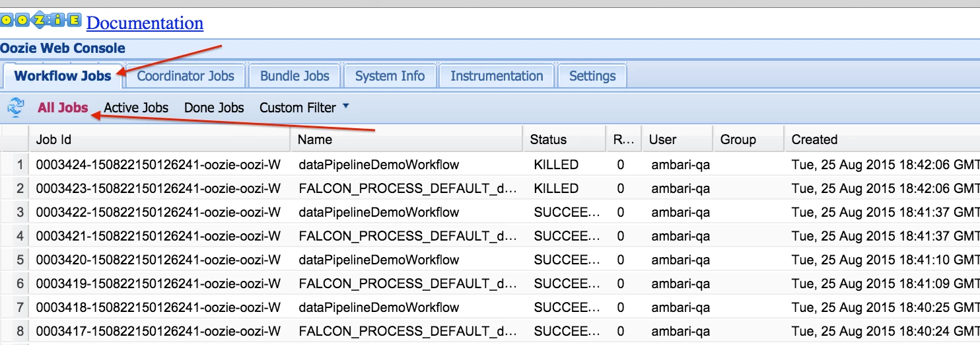Open the Documentation link
Image resolution: width=980 pixels, height=345 pixels.
coord(145,23)
